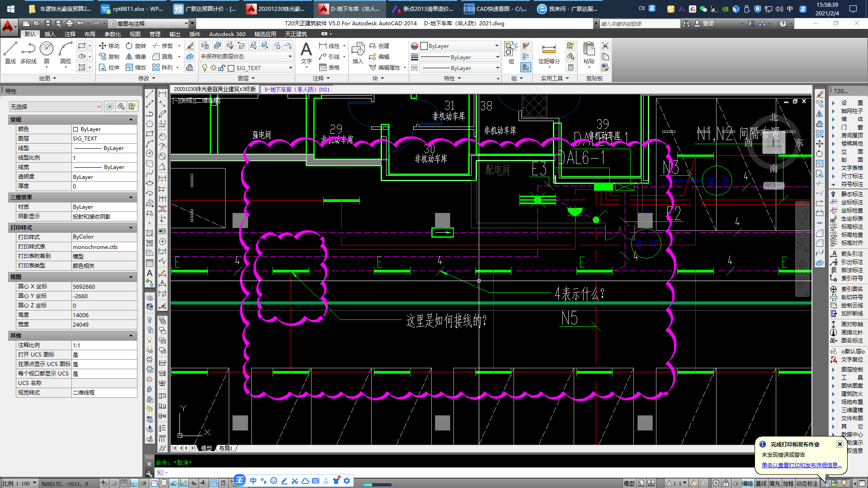
Task: Collapse the 常规 properties section
Action: (x=131, y=119)
